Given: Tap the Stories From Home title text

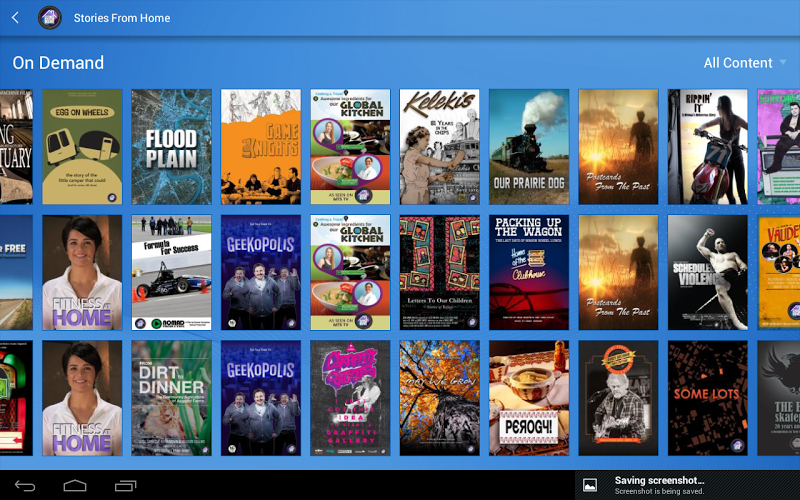Looking at the screenshot, I should click(x=122, y=18).
